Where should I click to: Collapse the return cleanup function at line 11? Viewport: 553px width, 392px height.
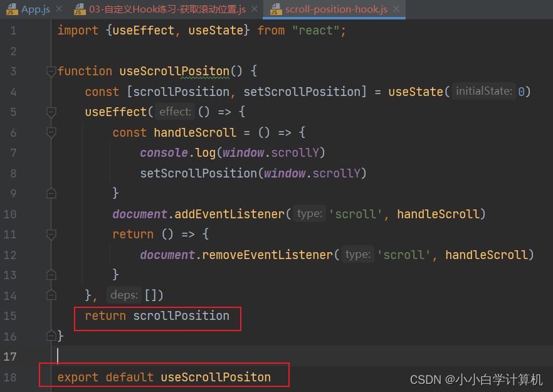[x=51, y=235]
